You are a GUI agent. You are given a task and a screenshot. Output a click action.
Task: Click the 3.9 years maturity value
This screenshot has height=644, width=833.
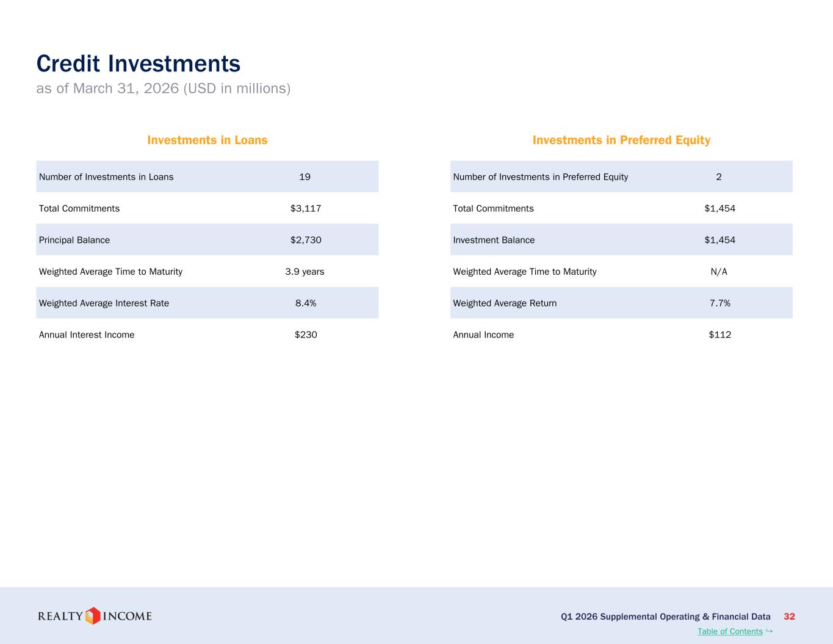click(305, 272)
